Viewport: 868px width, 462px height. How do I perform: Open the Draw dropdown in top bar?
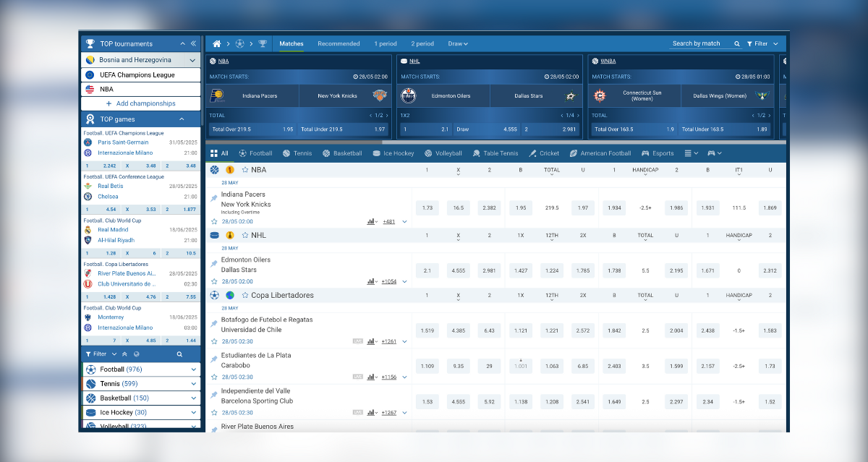458,43
